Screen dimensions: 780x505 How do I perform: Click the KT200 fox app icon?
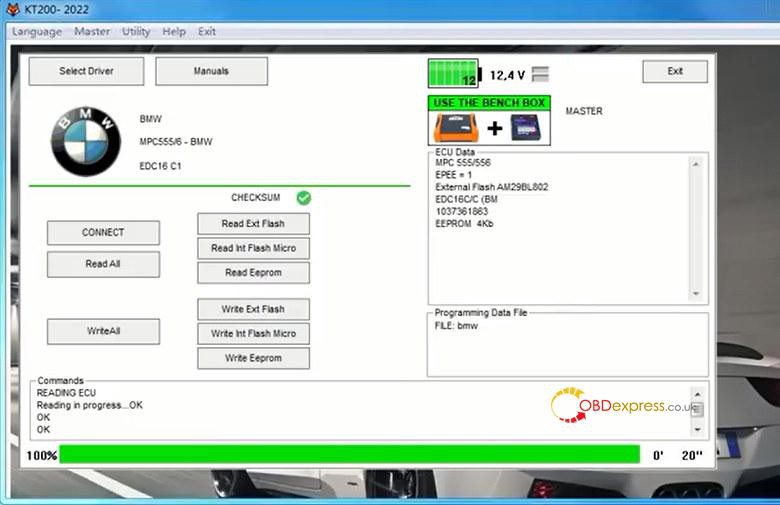coord(13,9)
